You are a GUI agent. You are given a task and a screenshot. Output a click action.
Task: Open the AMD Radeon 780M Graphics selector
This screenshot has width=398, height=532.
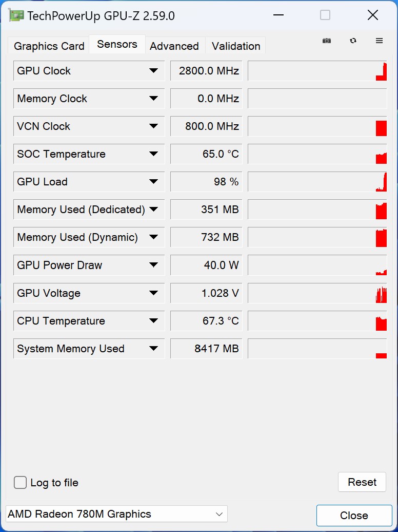116,514
